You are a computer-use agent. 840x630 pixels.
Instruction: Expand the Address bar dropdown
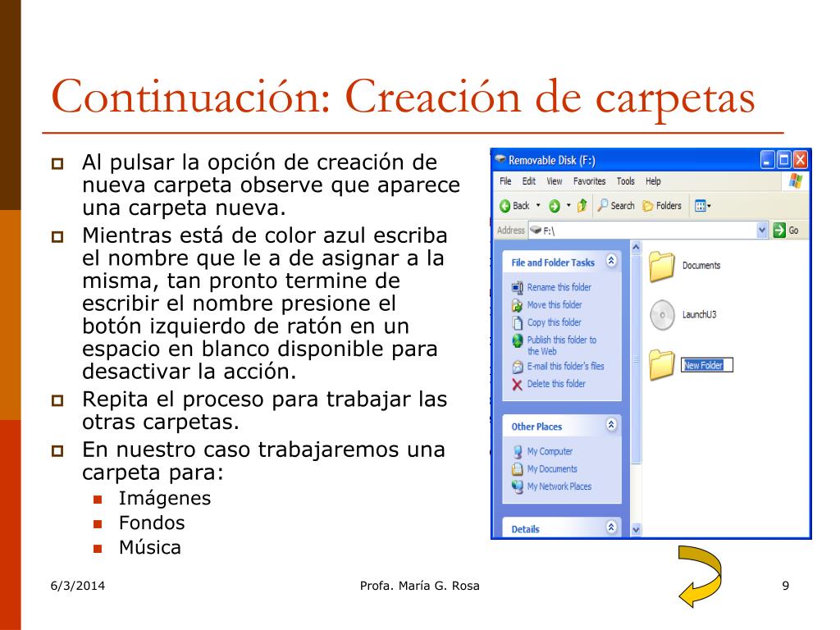(762, 231)
